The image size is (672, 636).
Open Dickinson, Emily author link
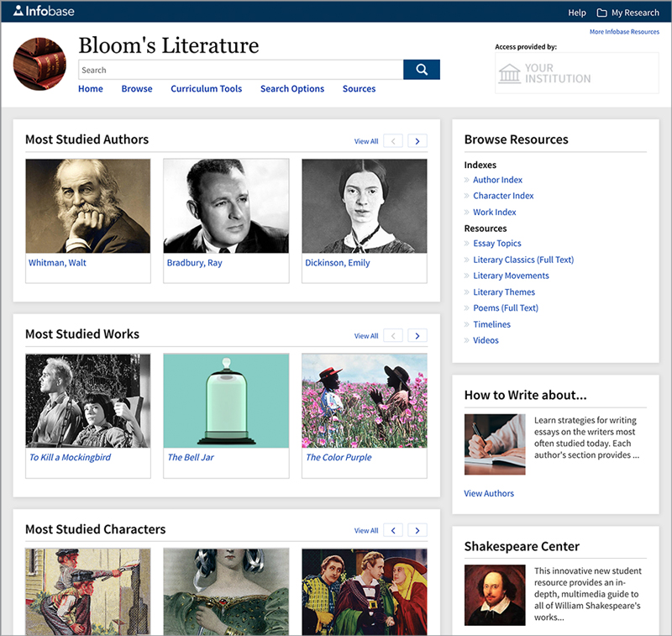click(x=338, y=263)
